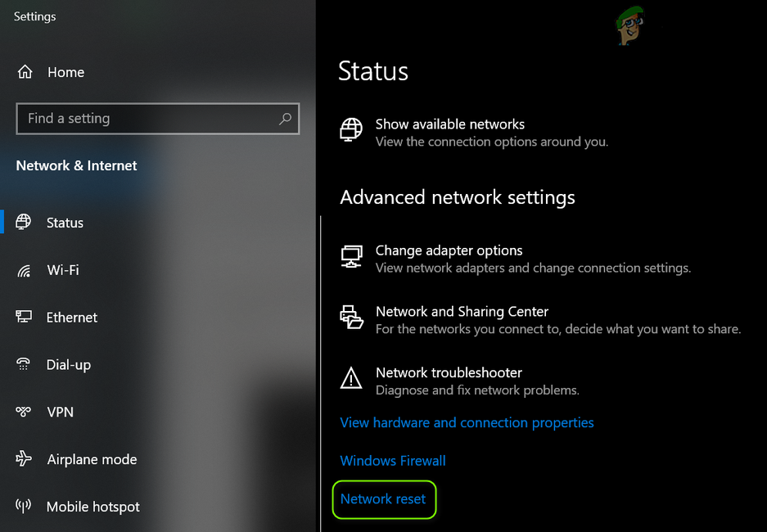Viewport: 767px width, 532px height.
Task: Click the search magnifier icon
Action: (285, 119)
